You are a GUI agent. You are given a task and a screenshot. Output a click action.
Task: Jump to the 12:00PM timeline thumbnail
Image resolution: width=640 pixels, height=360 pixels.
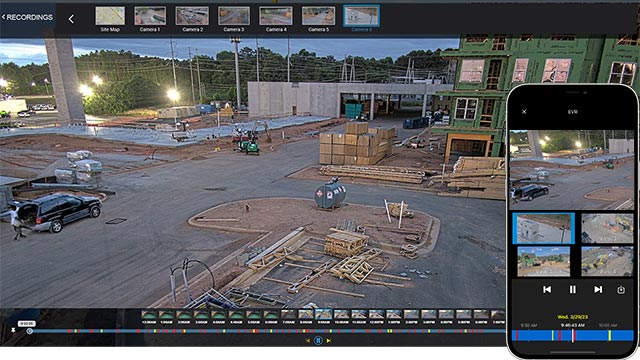[376, 315]
